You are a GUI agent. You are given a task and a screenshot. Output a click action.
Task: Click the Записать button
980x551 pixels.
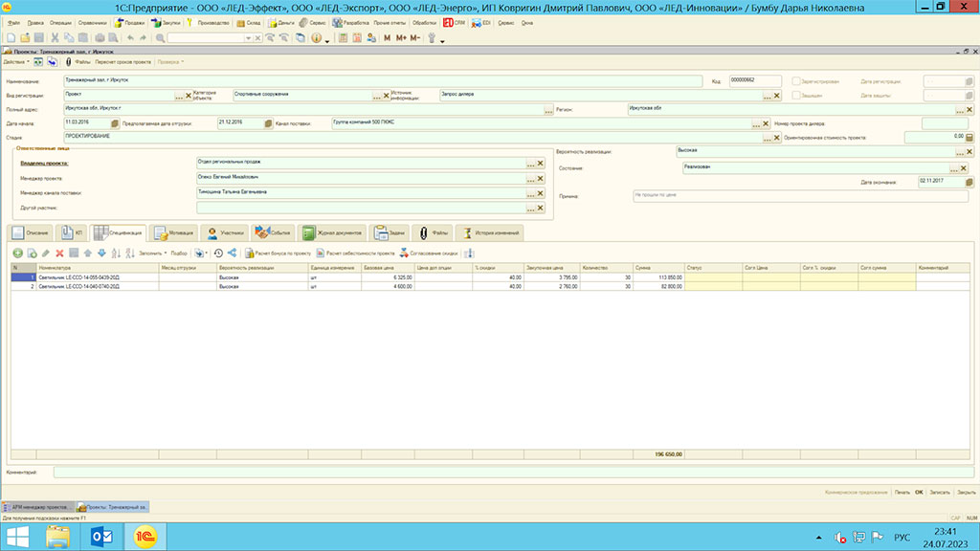pyautogui.click(x=940, y=492)
